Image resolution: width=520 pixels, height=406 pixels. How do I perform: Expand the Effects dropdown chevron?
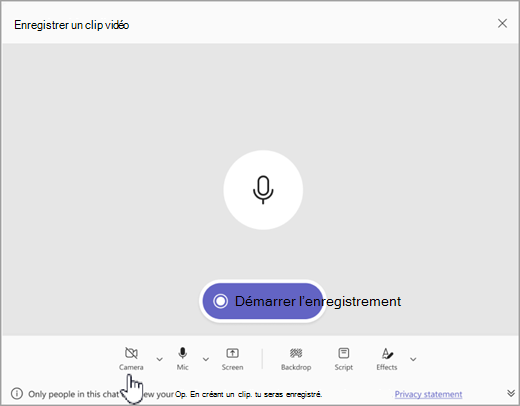413,359
